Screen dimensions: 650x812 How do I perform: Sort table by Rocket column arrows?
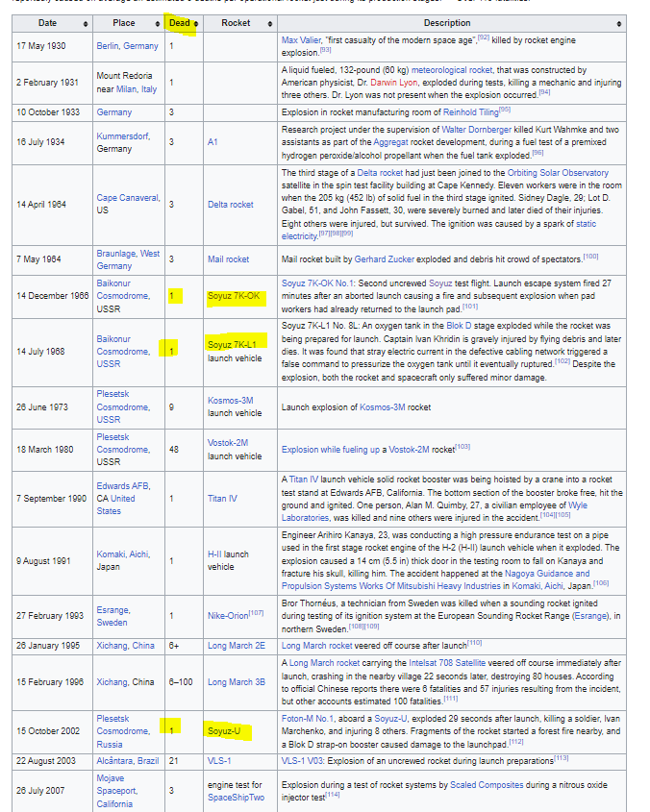[270, 24]
